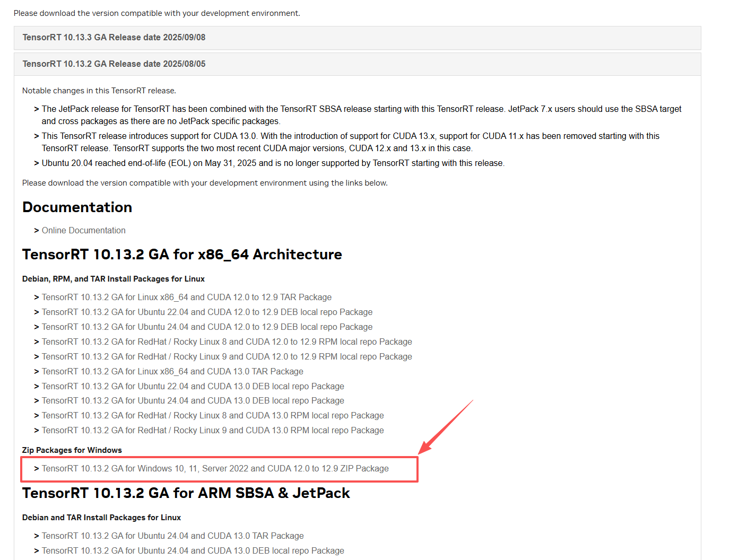Select RedHat / Rocky Linux 8 CUDA 13.0 RPM package

(x=213, y=416)
